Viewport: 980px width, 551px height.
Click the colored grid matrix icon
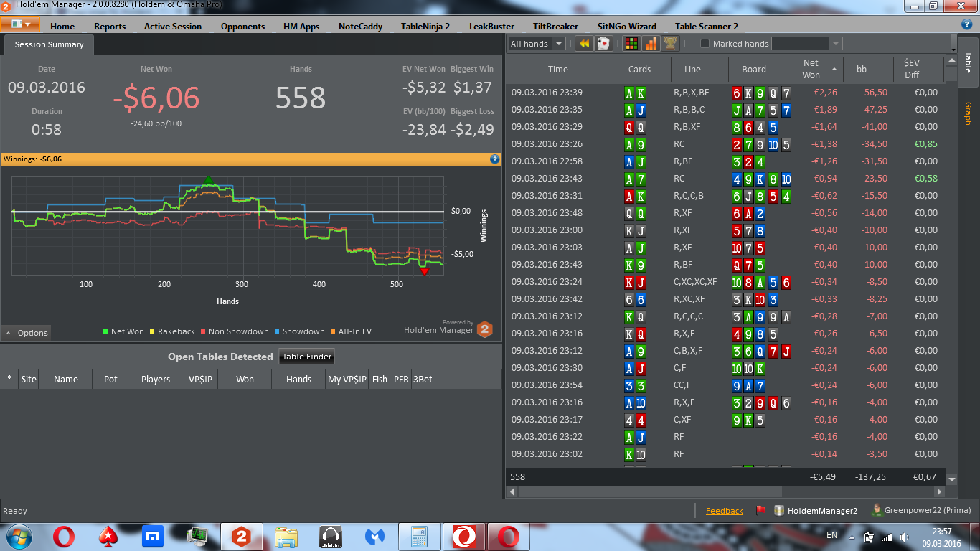point(632,44)
